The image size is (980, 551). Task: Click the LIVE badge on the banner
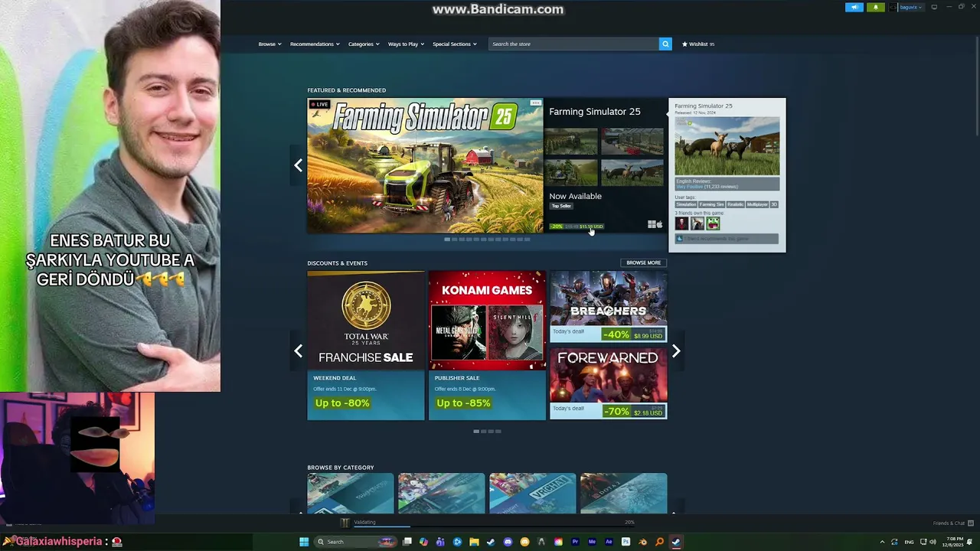tap(319, 104)
